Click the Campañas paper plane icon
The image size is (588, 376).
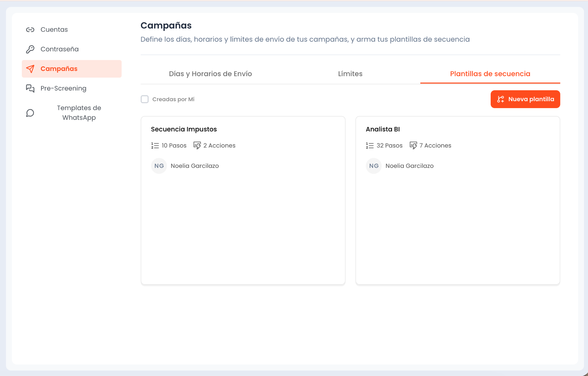[30, 69]
